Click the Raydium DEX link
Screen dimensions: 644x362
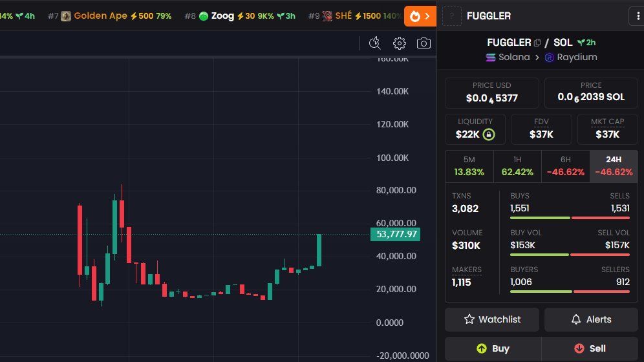point(571,58)
